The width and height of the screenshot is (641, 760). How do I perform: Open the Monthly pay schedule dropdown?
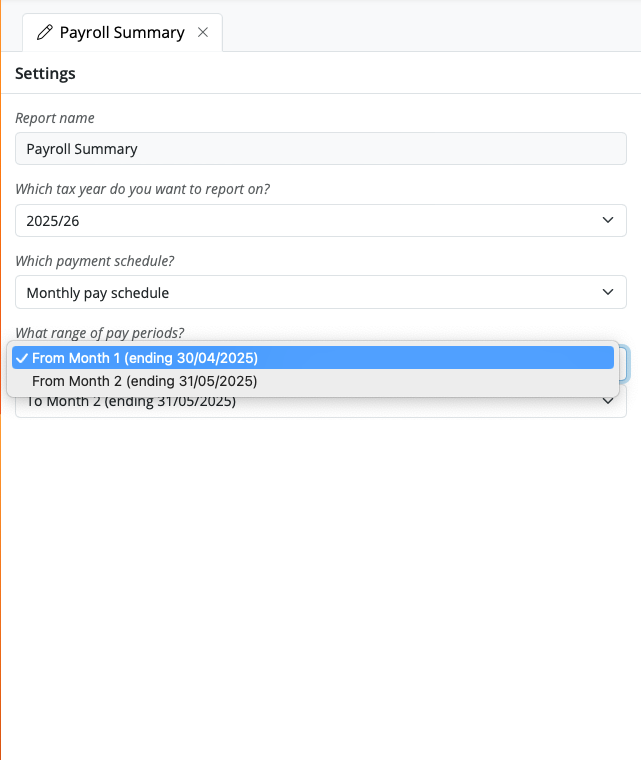click(320, 292)
